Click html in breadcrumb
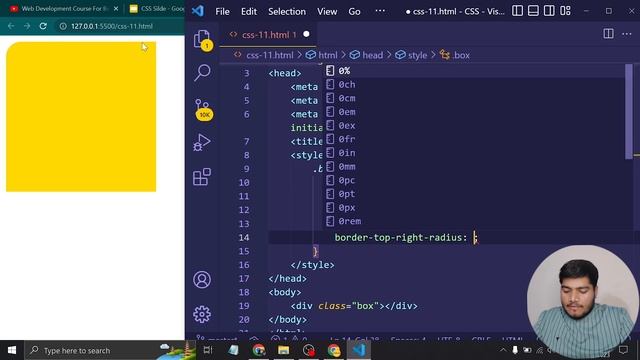This screenshot has height=360, width=640. (327, 55)
